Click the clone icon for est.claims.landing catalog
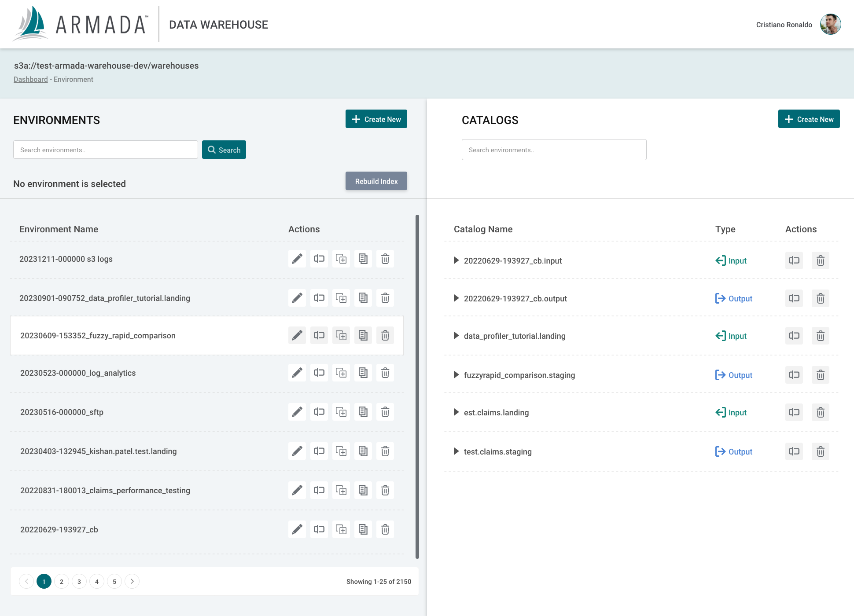This screenshot has height=616, width=854. pyautogui.click(x=794, y=412)
